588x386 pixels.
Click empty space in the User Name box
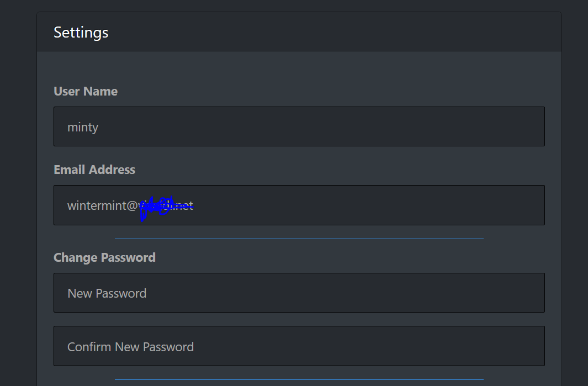click(322, 126)
